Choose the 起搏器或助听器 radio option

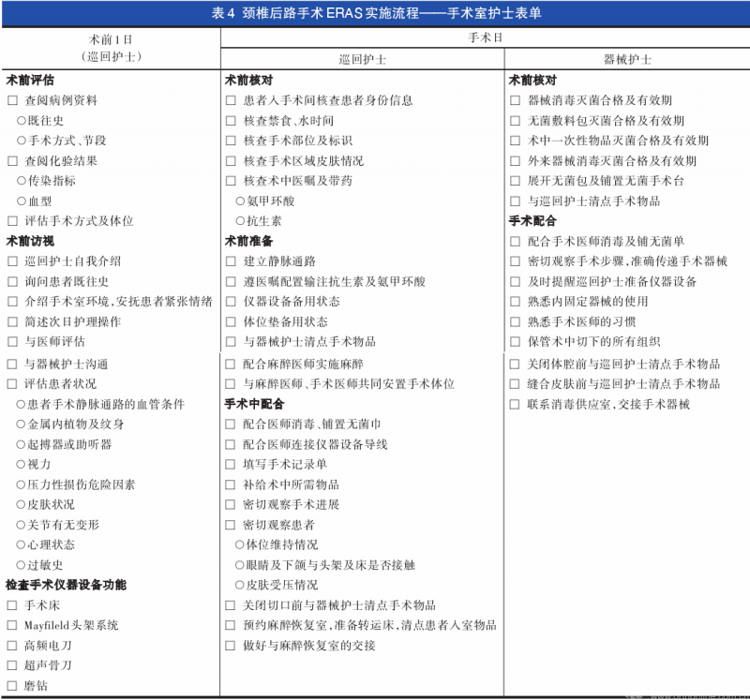tap(21, 445)
